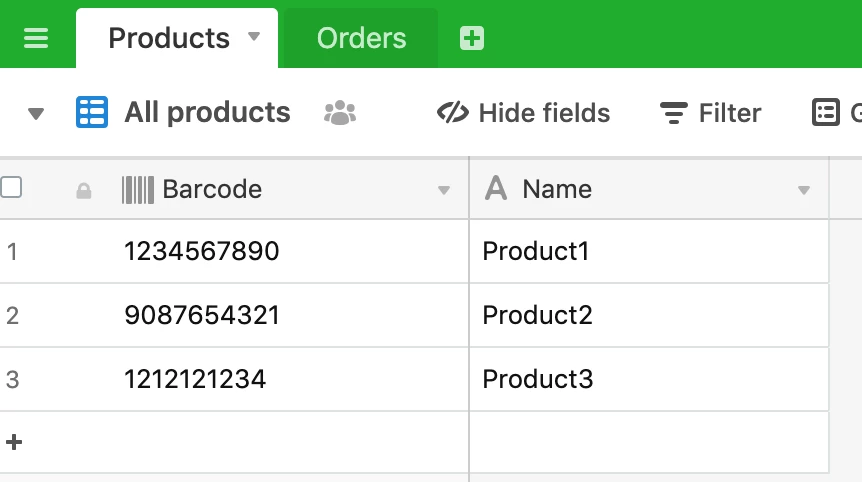Select the Product3 name cell
Screen dimensions: 862x482
click(x=649, y=379)
